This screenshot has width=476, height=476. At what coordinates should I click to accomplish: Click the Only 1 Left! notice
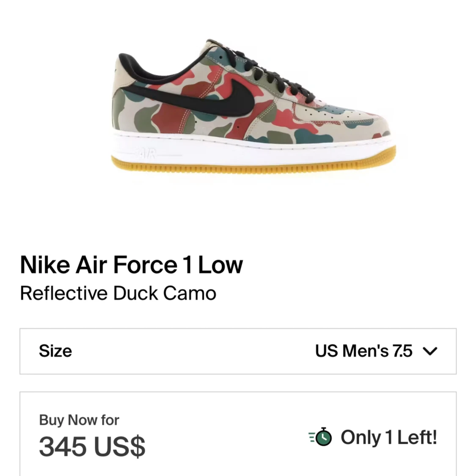click(x=389, y=437)
